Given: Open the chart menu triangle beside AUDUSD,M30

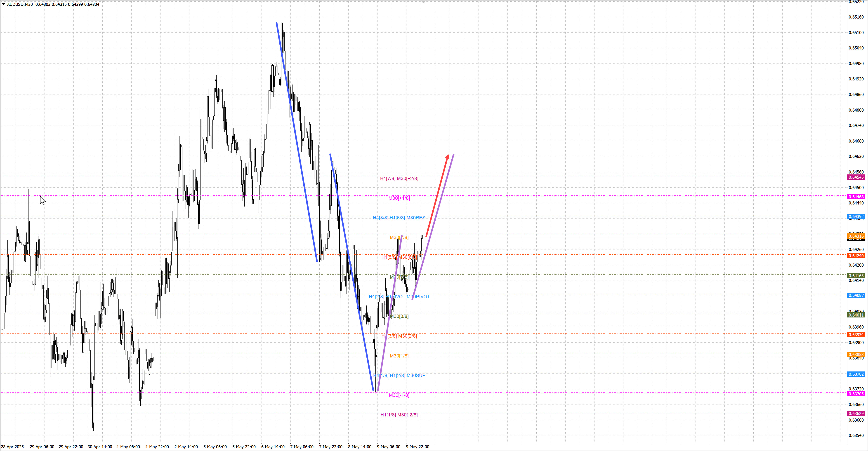Looking at the screenshot, I should click(x=3, y=4).
